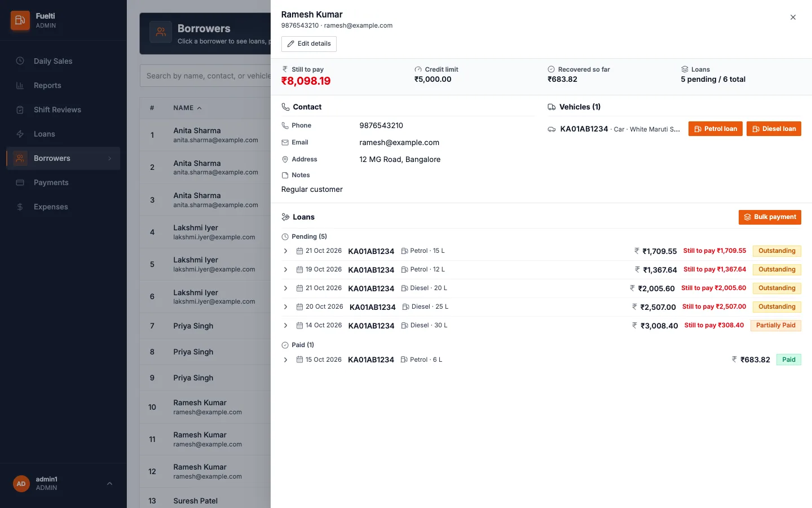Click the Expenses dollar icon
Image resolution: width=812 pixels, height=508 pixels.
[x=20, y=207]
